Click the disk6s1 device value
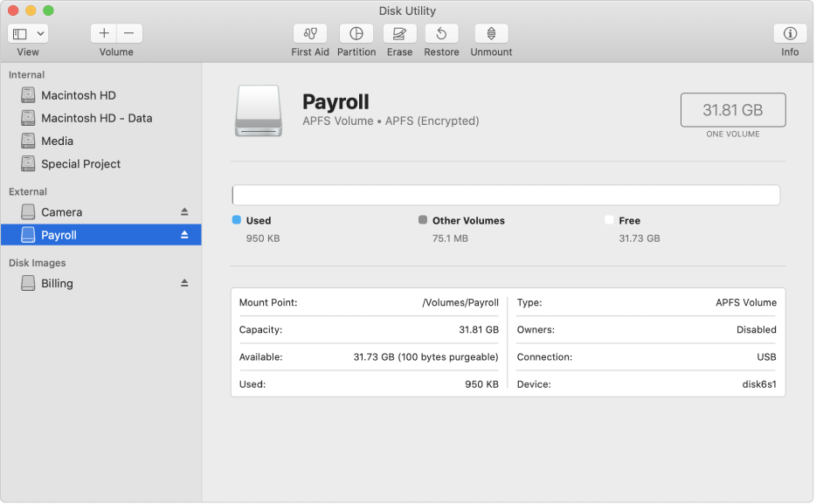Image resolution: width=816 pixels, height=504 pixels. point(758,384)
